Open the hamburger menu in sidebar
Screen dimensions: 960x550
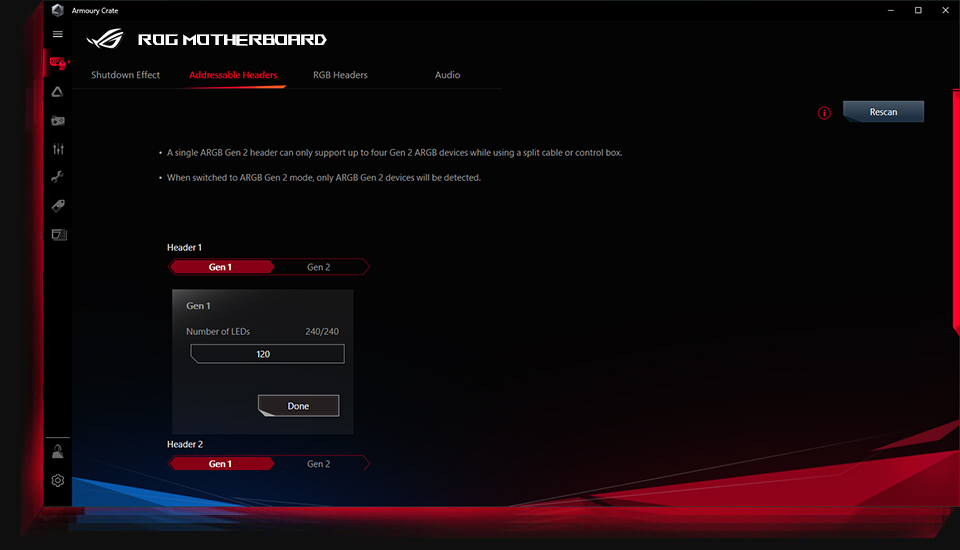(58, 34)
